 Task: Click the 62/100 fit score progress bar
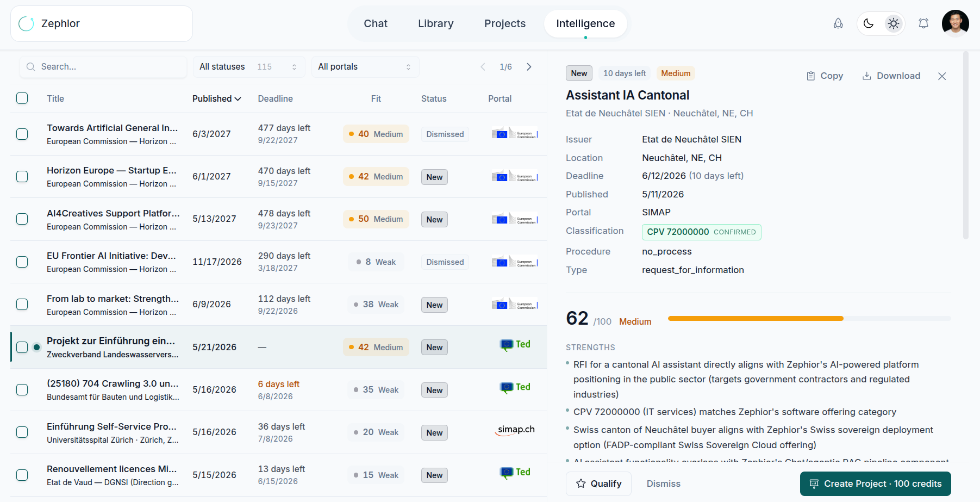tap(809, 319)
